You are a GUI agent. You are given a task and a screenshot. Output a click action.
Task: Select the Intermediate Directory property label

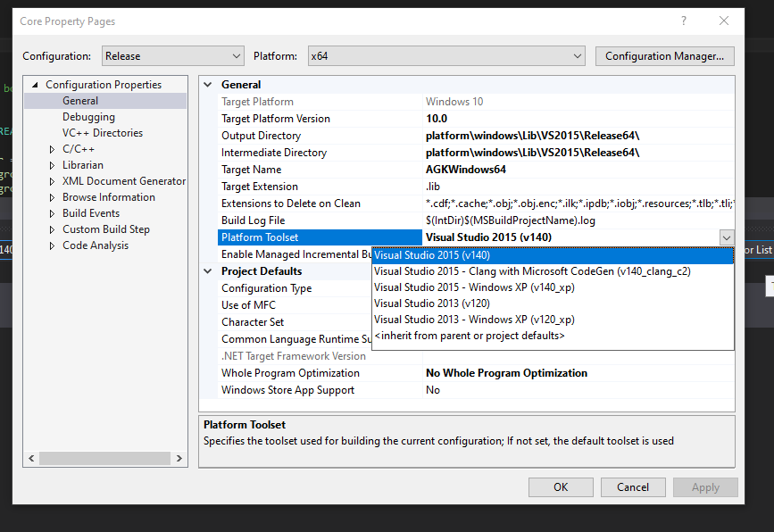pos(274,153)
